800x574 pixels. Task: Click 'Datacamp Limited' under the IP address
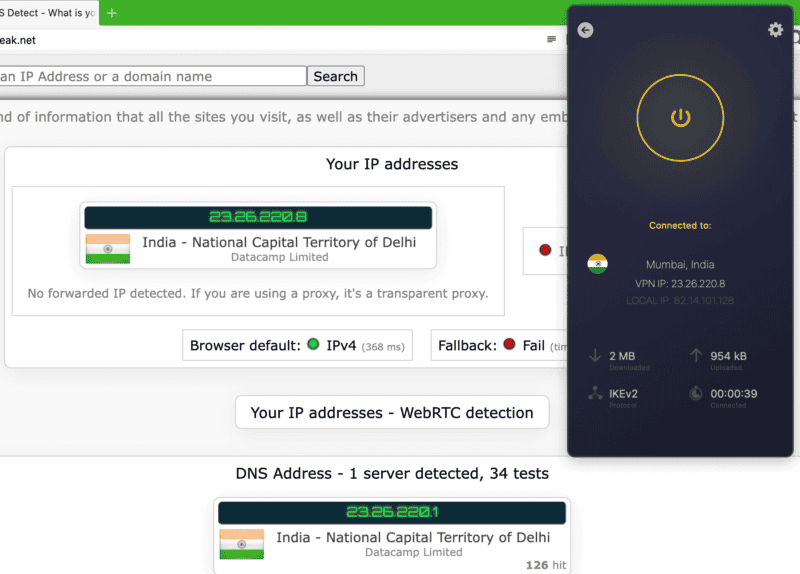coord(280,257)
